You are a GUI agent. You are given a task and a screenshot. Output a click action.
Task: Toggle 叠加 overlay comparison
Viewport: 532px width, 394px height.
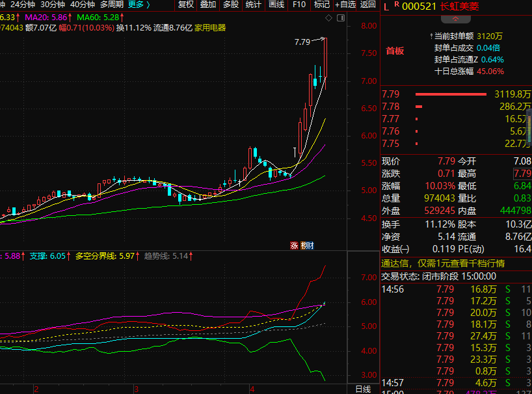point(208,5)
